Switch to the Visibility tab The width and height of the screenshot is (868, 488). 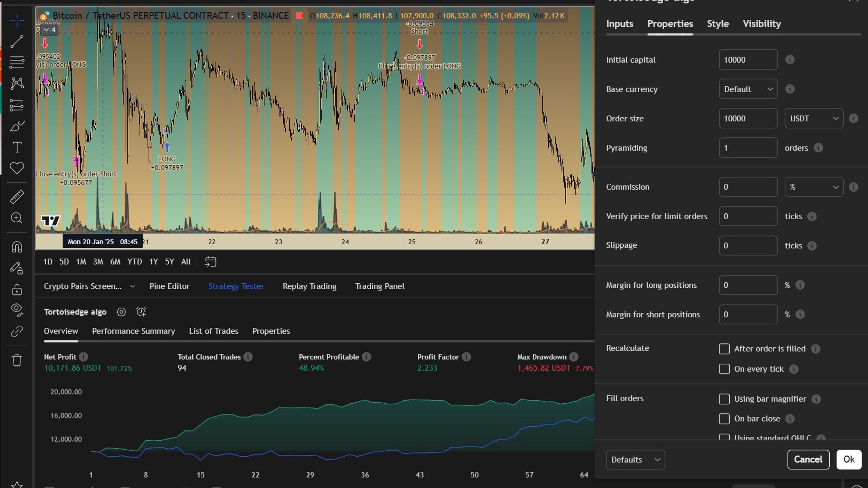762,24
